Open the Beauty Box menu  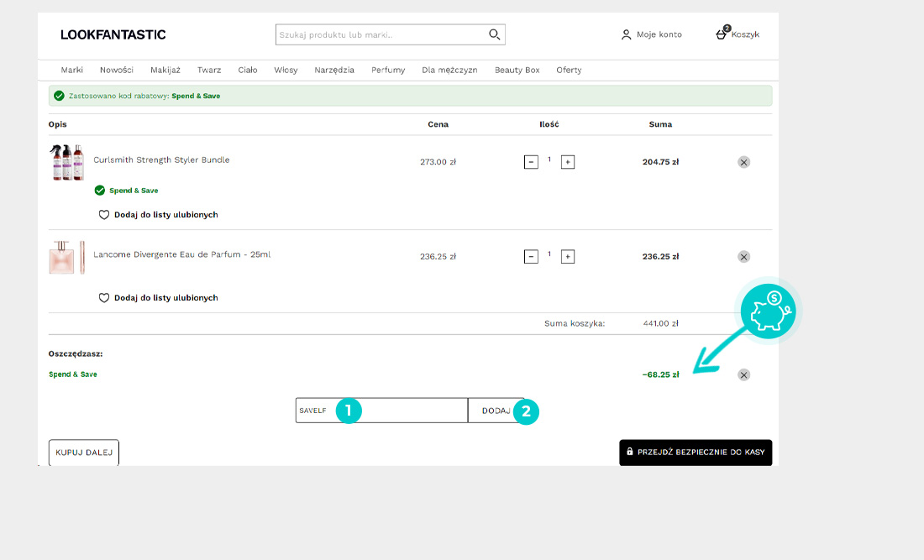517,70
